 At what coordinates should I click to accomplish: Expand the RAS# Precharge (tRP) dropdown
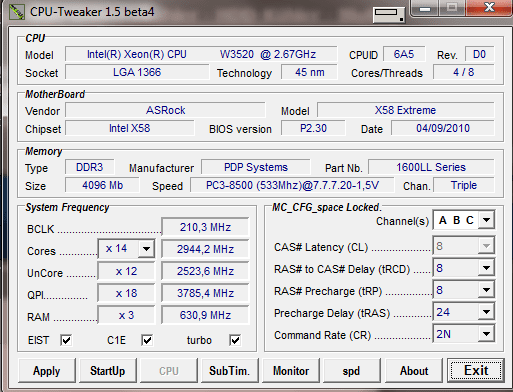(486, 290)
